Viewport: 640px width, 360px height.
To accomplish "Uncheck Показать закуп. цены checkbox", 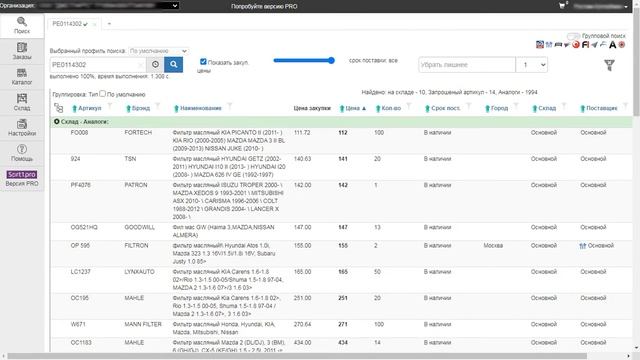I will click(203, 62).
